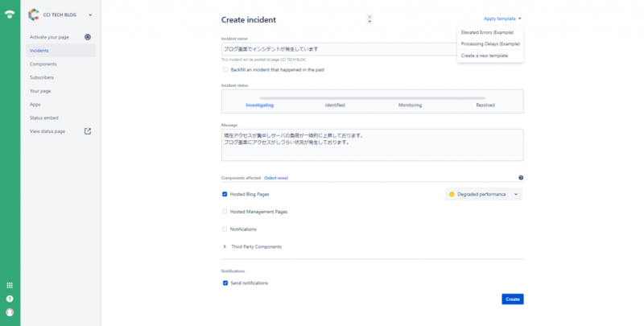Click the yellow Degraded performance status icon
Screen dimensions: 644x326
click(452, 194)
